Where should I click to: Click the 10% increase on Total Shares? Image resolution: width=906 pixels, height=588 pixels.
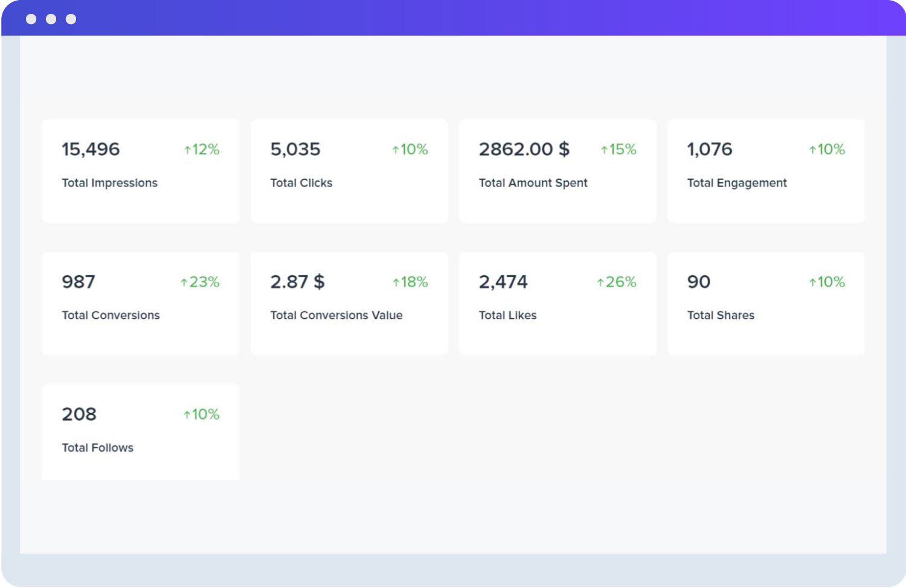827,282
